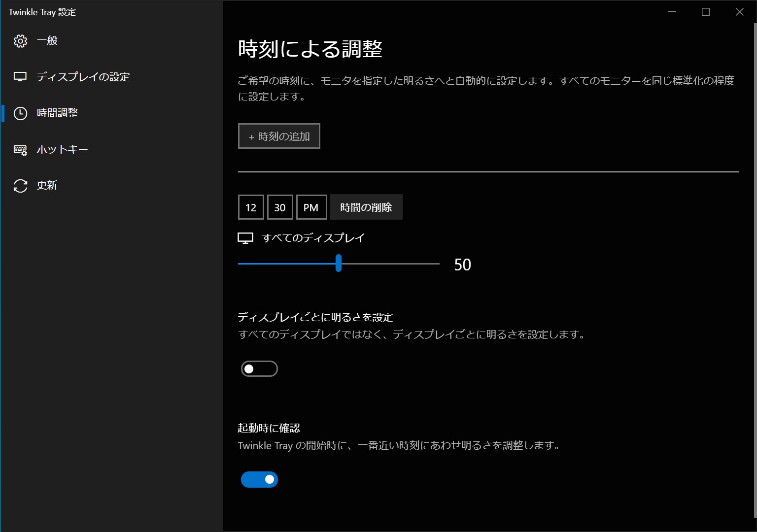Click the refresh icon next to 更新
Viewport: 757px width, 532px height.
pyautogui.click(x=20, y=185)
